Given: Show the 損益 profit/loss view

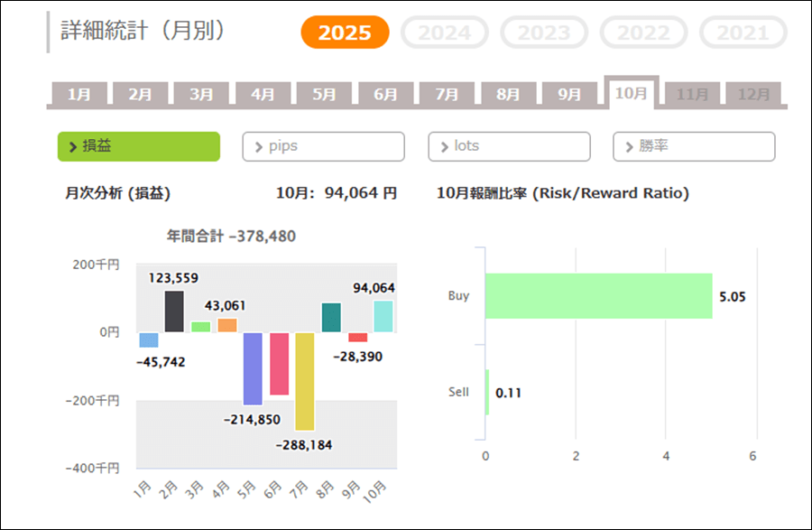Looking at the screenshot, I should coord(138,146).
